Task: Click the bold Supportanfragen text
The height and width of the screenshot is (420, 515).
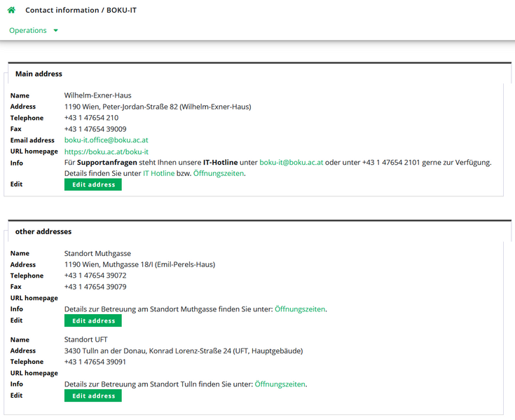Action: pos(107,163)
